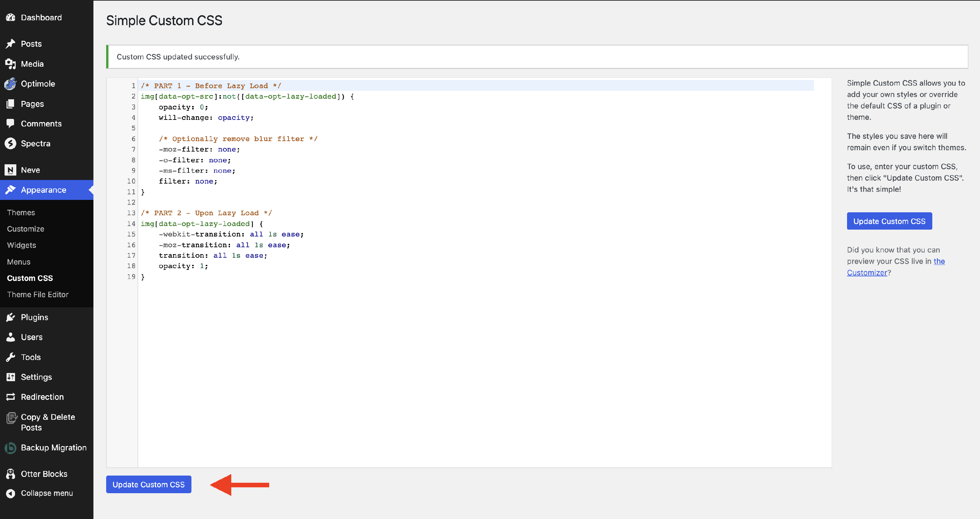Click the Spectra logo icon
This screenshot has height=519, width=980.
coord(11,143)
